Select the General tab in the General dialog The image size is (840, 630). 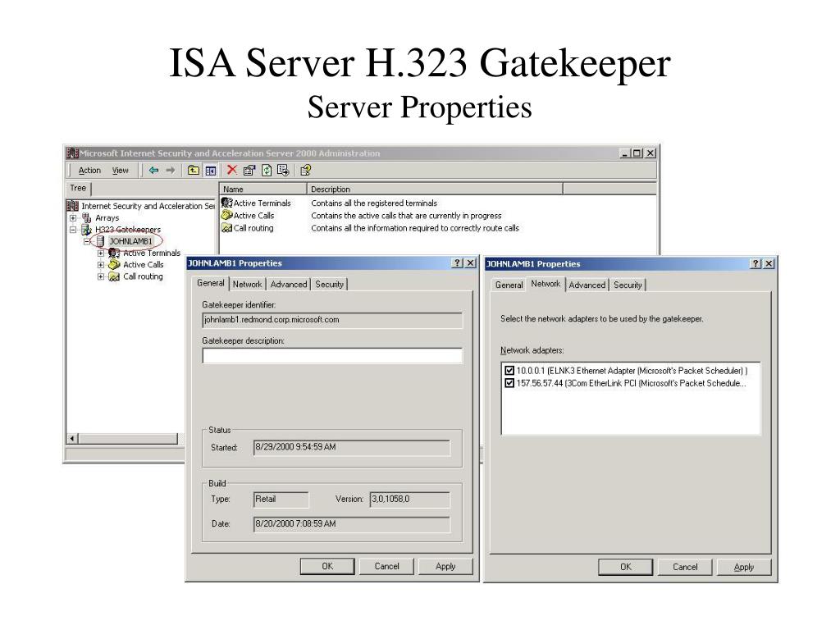coord(211,283)
